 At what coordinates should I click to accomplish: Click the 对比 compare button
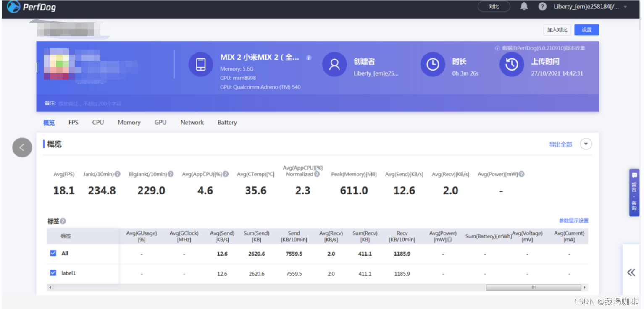pos(494,7)
